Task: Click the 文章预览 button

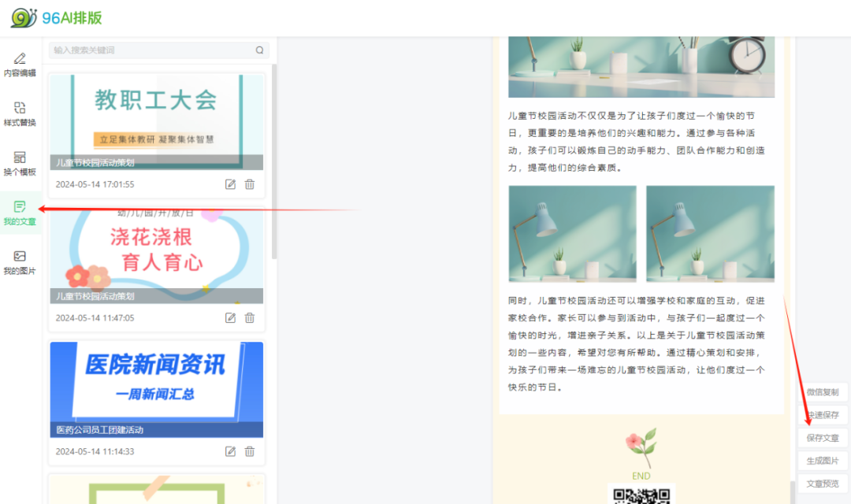Action: tap(822, 484)
